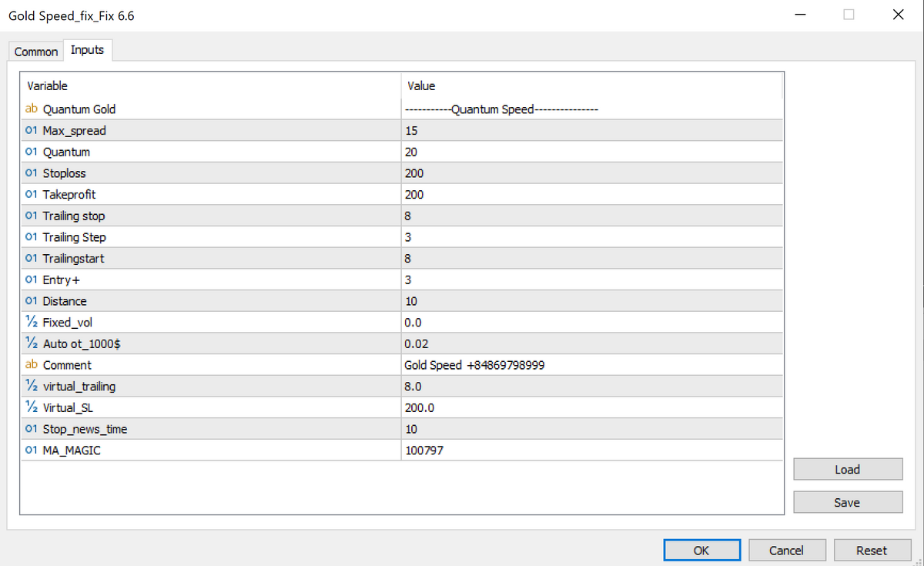Click the double icon beside virtual_trailing
The width and height of the screenshot is (924, 566).
pos(32,387)
